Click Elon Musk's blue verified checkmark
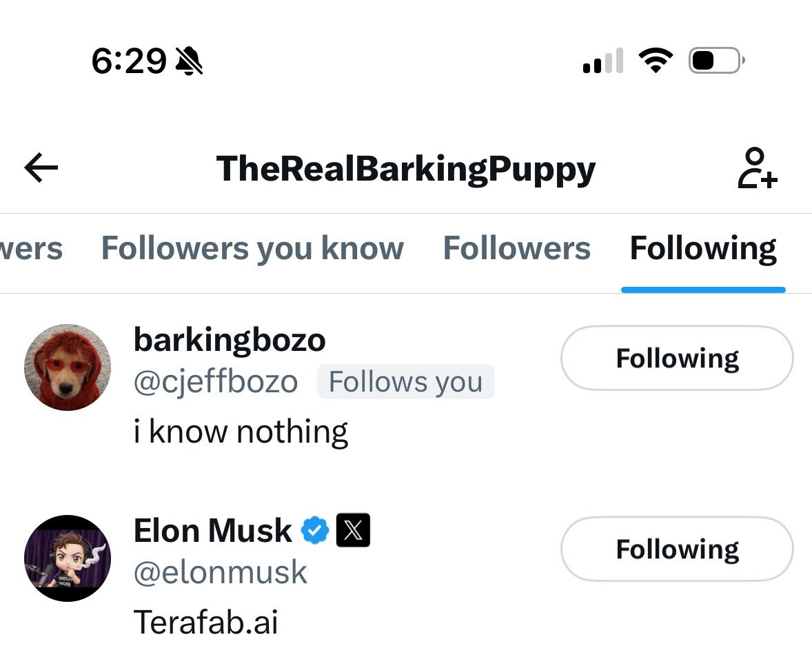Screen dimensions: 812x657 [315, 531]
